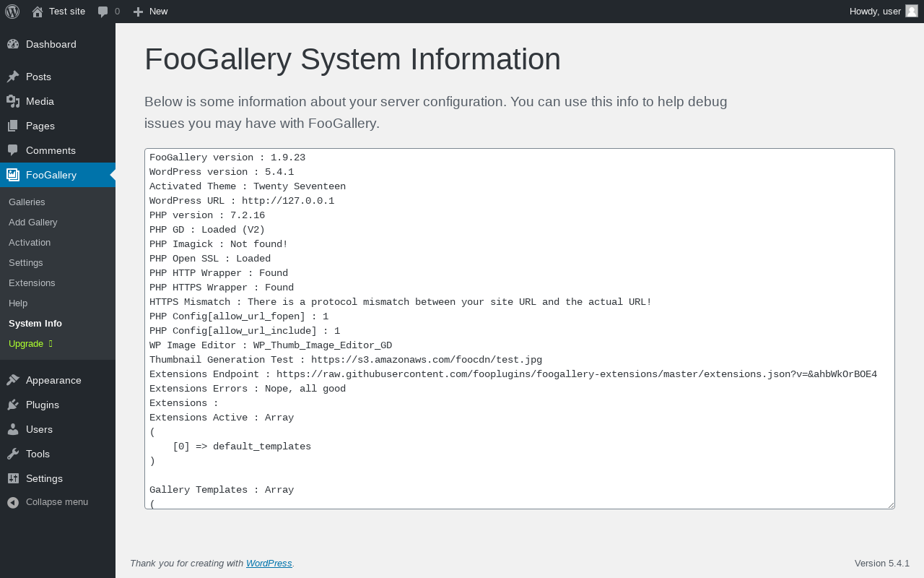This screenshot has height=578, width=924.
Task: Click the Dashboard gauge icon
Action: (13, 44)
